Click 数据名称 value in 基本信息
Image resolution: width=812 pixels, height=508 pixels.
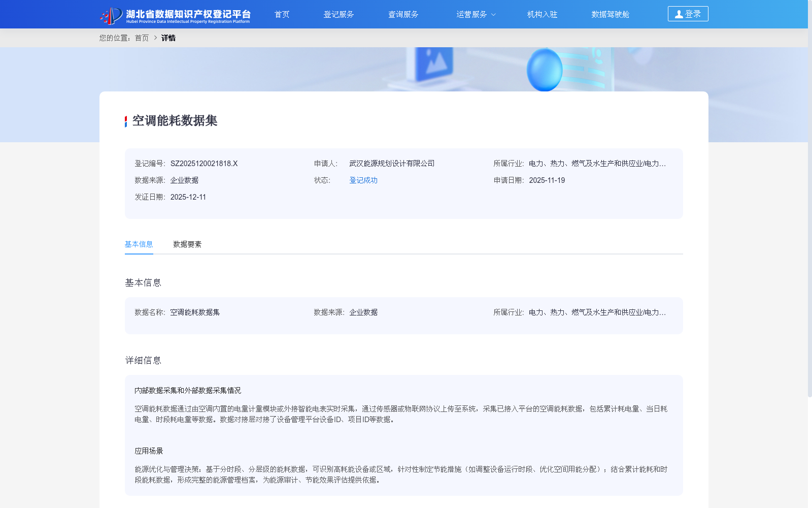pyautogui.click(x=195, y=312)
